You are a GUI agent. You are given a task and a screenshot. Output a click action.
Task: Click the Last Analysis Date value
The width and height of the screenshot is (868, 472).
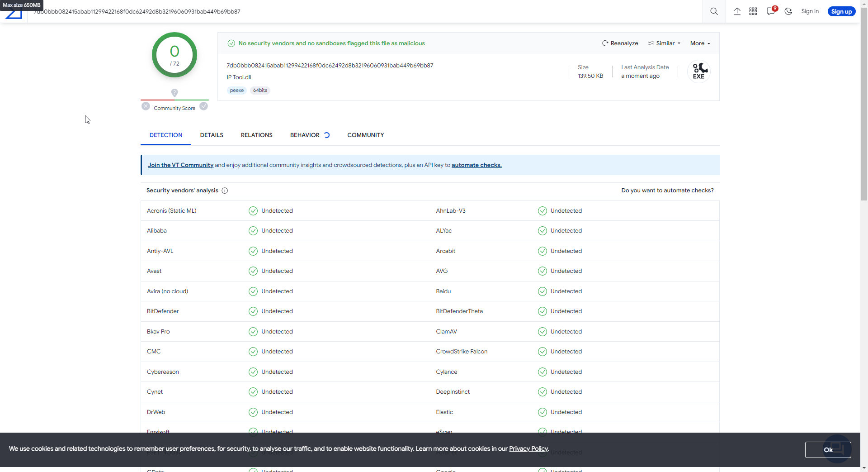pos(640,76)
